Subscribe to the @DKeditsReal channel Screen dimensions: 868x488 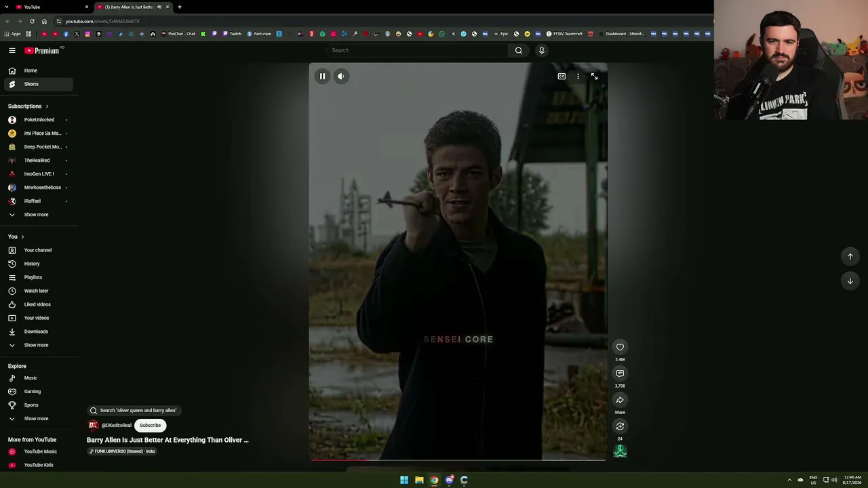150,426
